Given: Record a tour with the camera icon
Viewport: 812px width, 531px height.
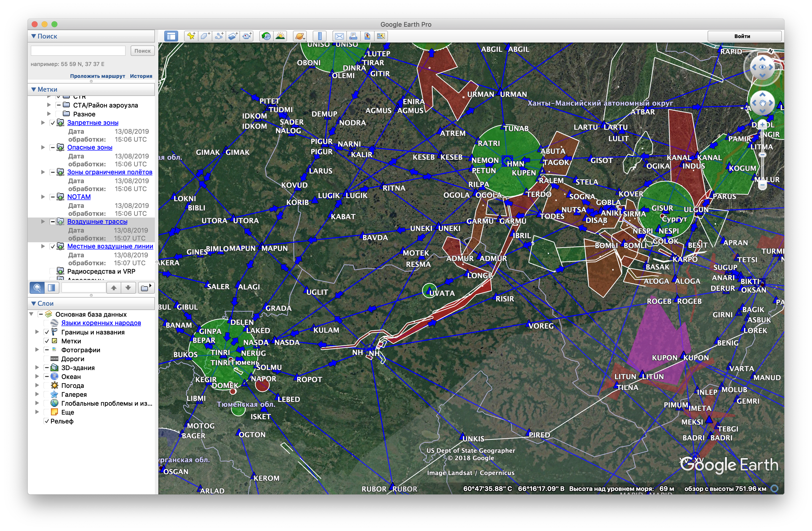Looking at the screenshot, I should tap(247, 36).
